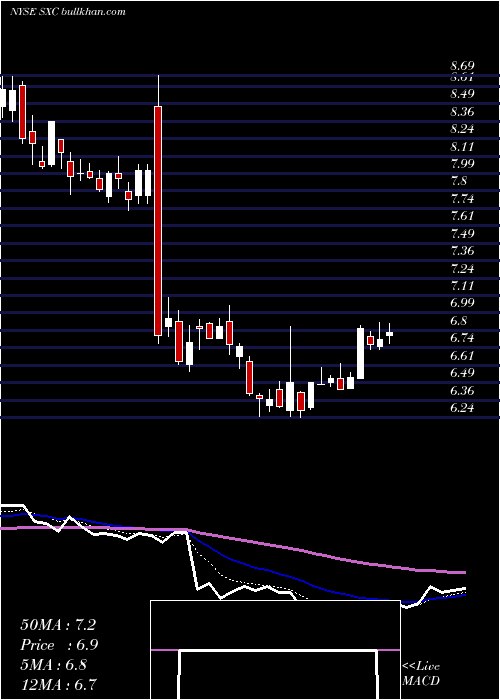Click the large white candle near 6.8
The height and width of the screenshot is (700, 500).
(360, 354)
